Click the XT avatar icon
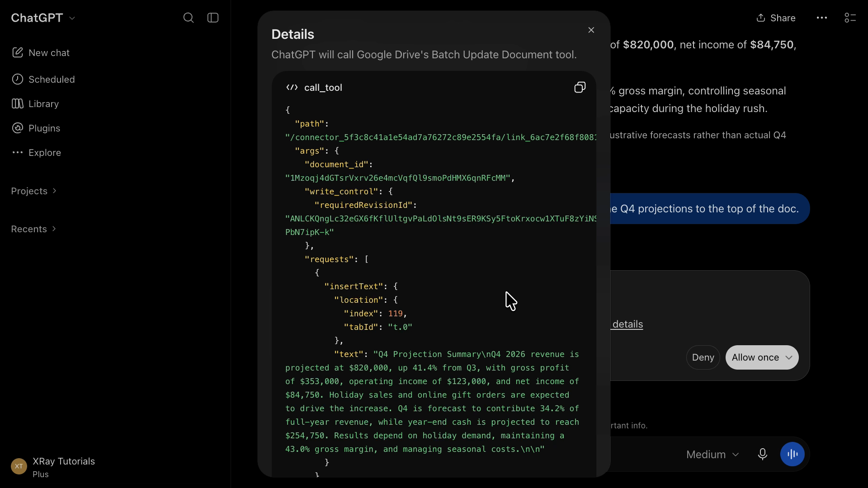 click(19, 466)
